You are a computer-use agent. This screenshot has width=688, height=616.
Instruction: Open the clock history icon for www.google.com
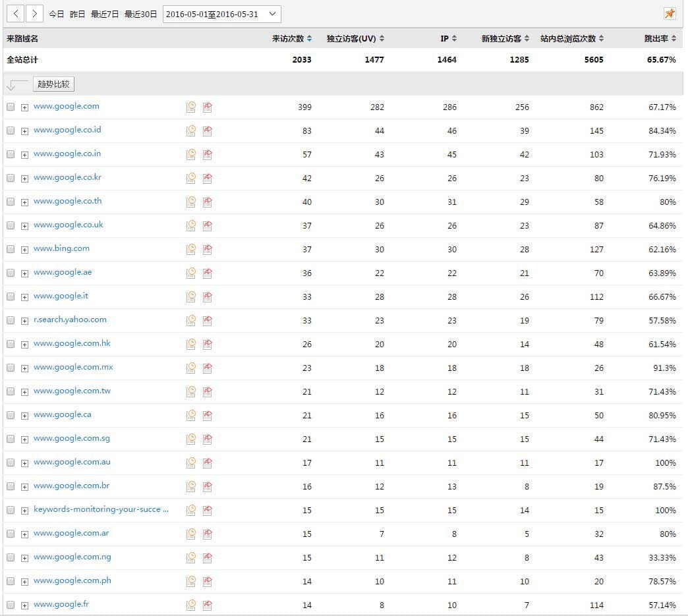click(191, 107)
